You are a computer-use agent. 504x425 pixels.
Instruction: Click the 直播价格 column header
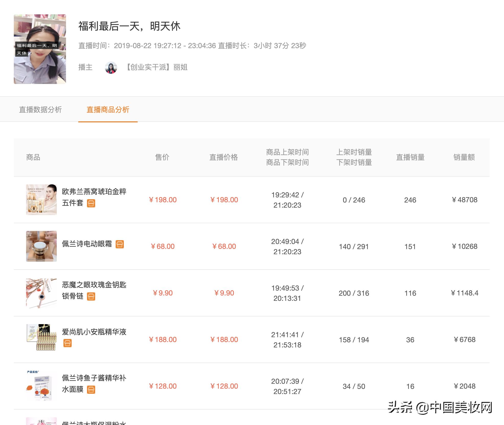224,157
